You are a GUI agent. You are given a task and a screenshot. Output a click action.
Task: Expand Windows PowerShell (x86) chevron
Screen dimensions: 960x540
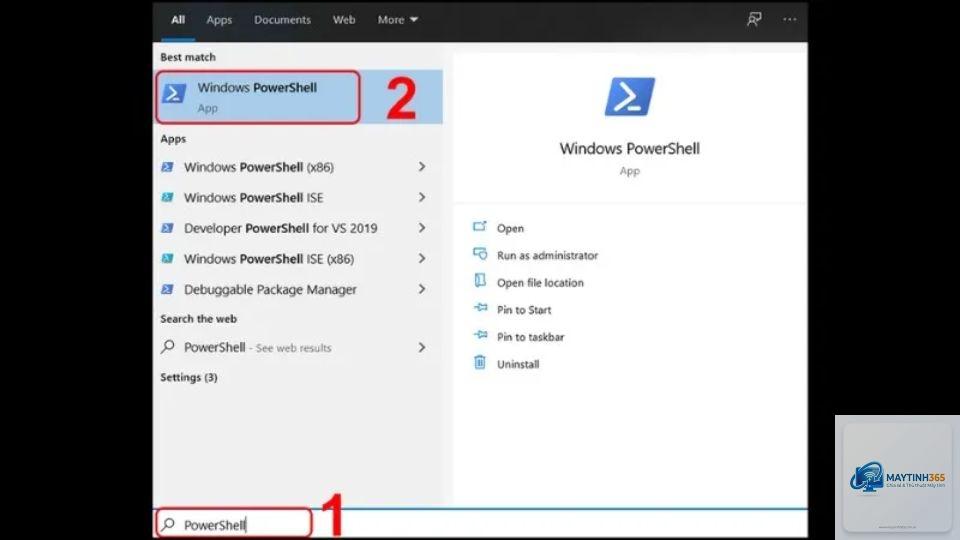[x=421, y=167]
